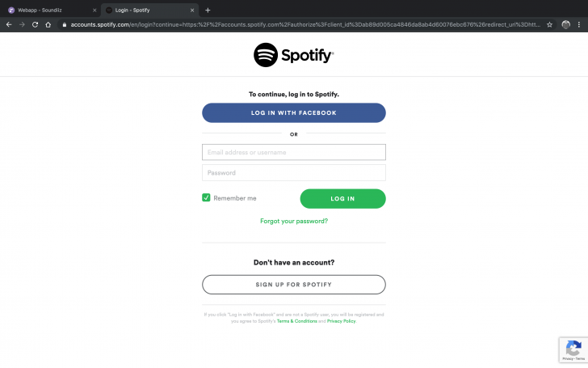Viewport: 588px width, 368px height.
Task: Open the Chrome three-dot menu
Action: click(579, 24)
